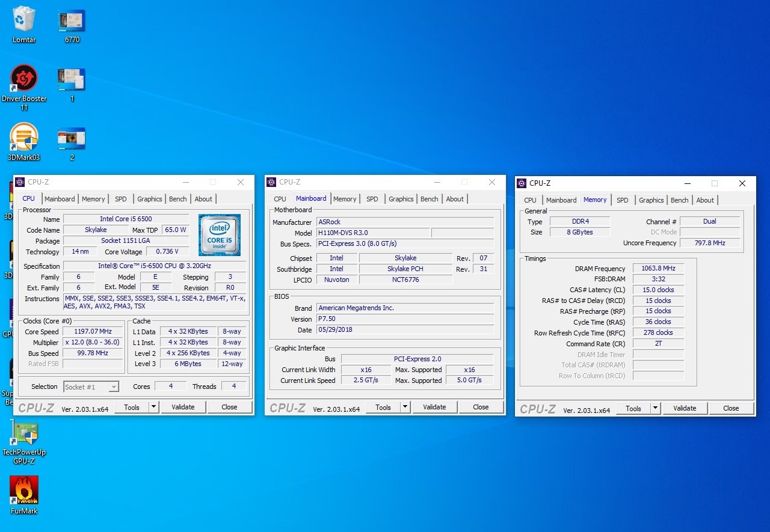Image resolution: width=770 pixels, height=532 pixels.
Task: Click the Manufacturer value ASRock
Action: coord(405,222)
